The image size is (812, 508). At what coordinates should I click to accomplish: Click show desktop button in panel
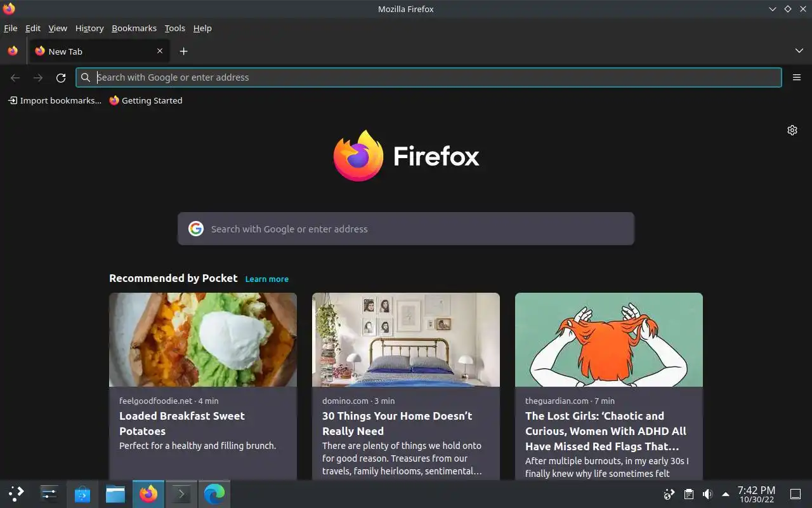click(x=795, y=493)
